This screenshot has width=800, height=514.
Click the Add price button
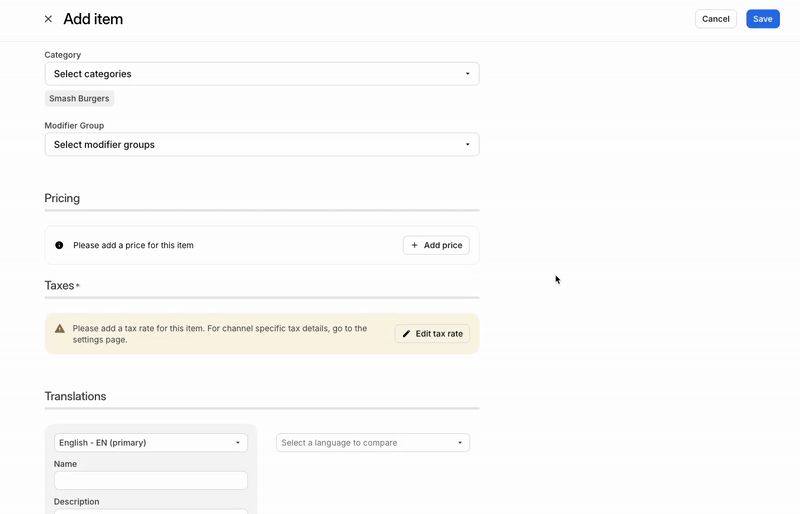pyautogui.click(x=436, y=245)
